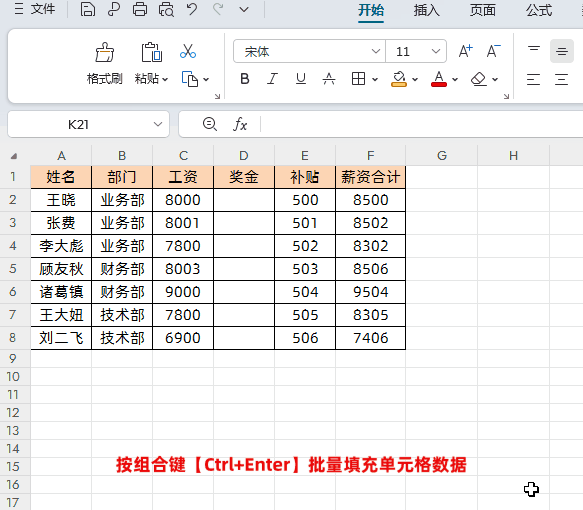Switch to the 公式 tab
The image size is (583, 510).
[539, 10]
